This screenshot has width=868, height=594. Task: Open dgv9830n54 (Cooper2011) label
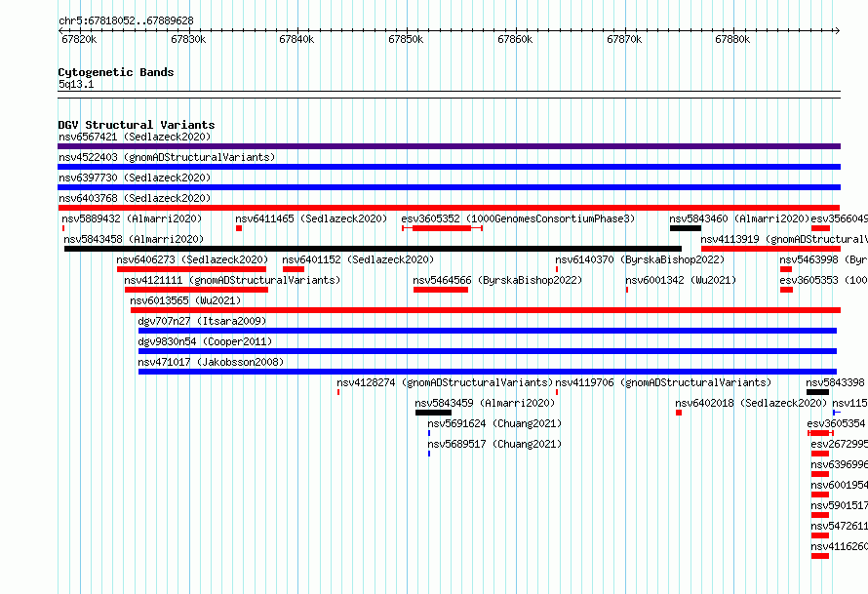pyautogui.click(x=205, y=341)
